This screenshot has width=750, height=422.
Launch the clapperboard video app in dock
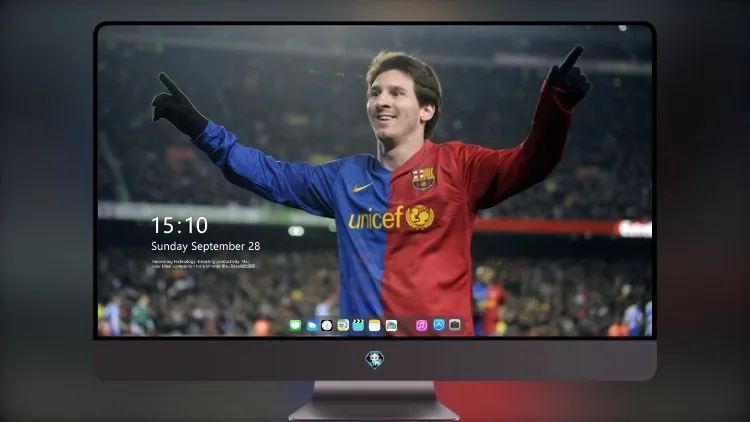coord(358,325)
